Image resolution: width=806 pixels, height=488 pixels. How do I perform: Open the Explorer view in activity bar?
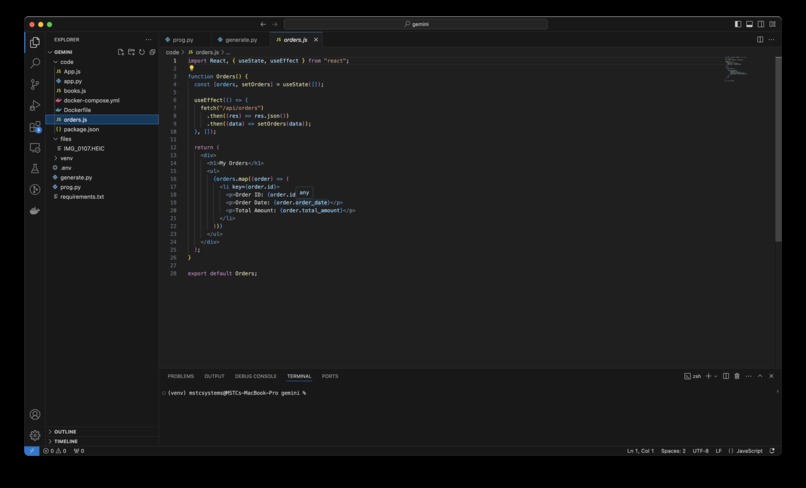[x=35, y=42]
